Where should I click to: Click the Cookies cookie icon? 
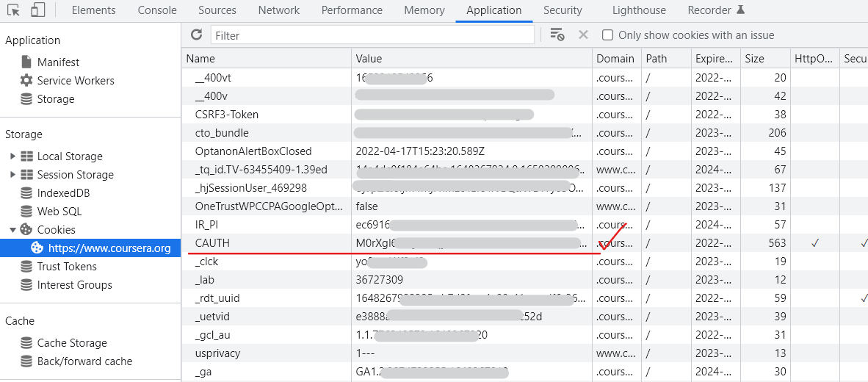26,229
